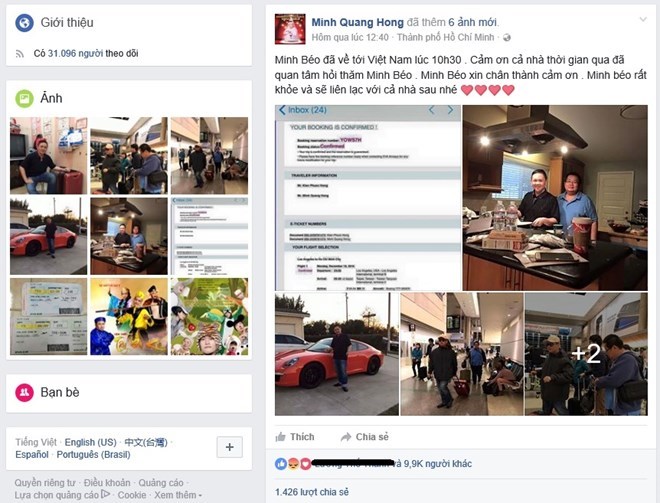Open the Ảnh photos section heading

[x=51, y=98]
